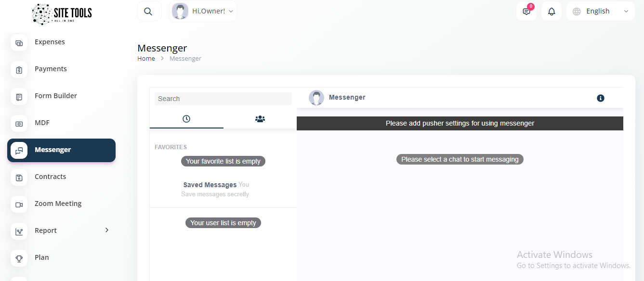This screenshot has width=644, height=281.
Task: Click the Plan trophy icon
Action: point(19,258)
